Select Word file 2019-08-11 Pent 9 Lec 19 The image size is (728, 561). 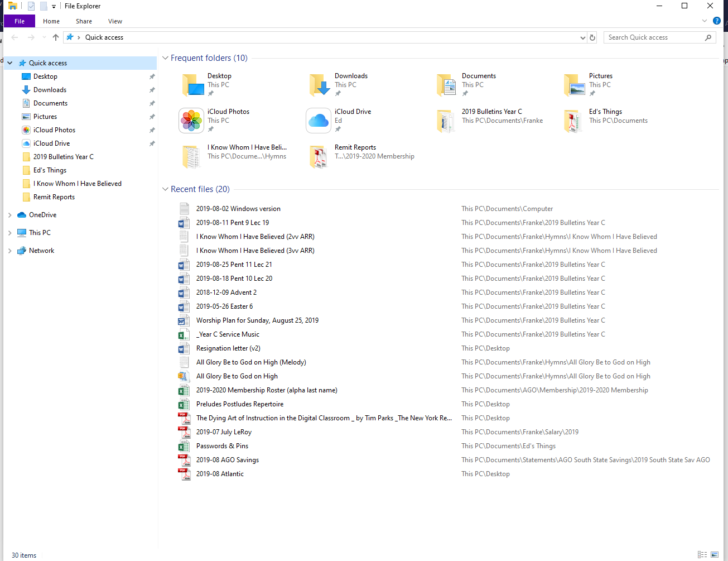pyautogui.click(x=233, y=223)
